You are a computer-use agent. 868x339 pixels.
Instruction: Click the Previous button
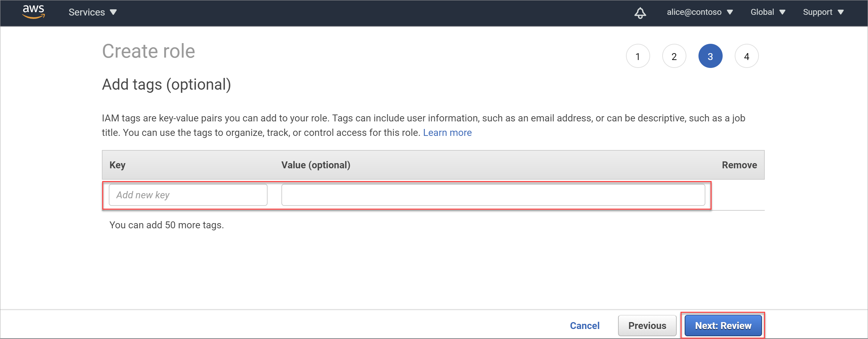click(x=647, y=325)
